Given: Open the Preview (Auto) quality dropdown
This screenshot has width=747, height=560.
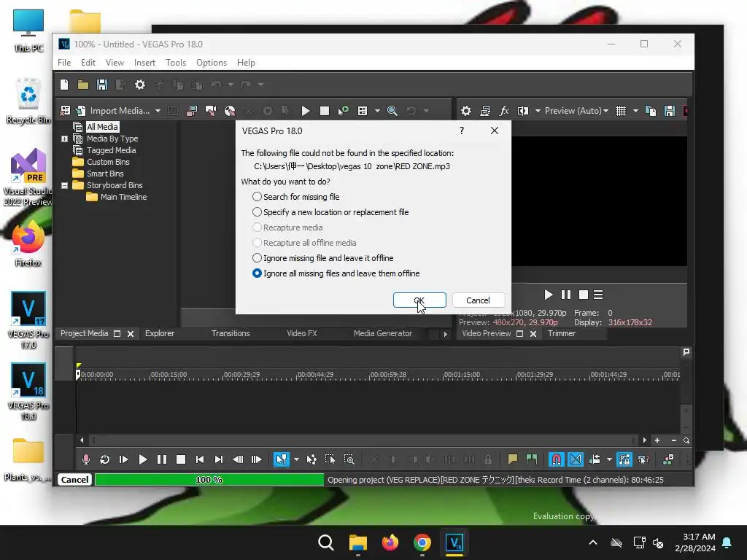Looking at the screenshot, I should click(576, 111).
